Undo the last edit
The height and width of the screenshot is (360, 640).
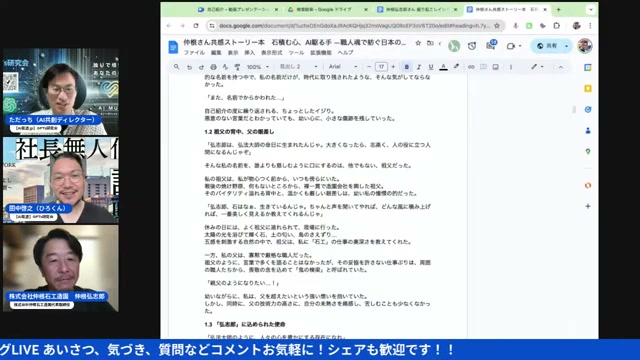coord(189,67)
